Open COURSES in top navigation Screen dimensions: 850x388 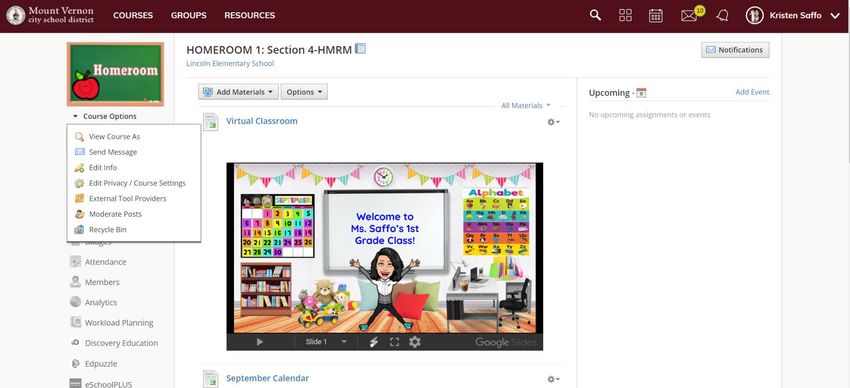coord(133,16)
